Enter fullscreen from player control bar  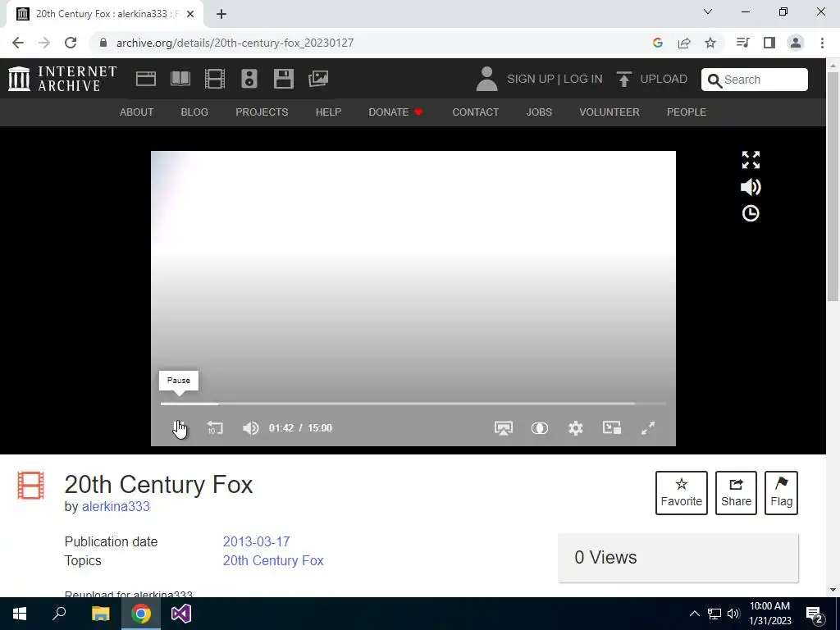tap(648, 428)
